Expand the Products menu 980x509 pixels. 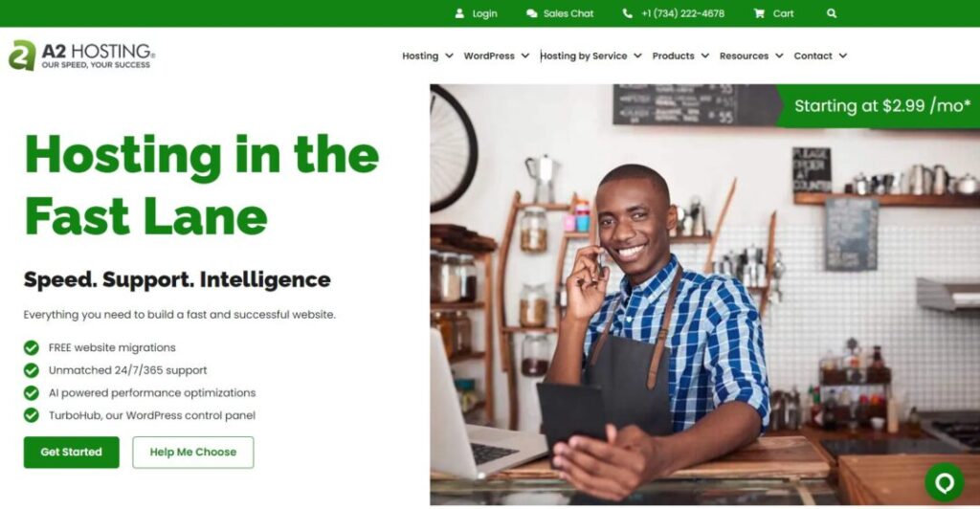[x=680, y=55]
